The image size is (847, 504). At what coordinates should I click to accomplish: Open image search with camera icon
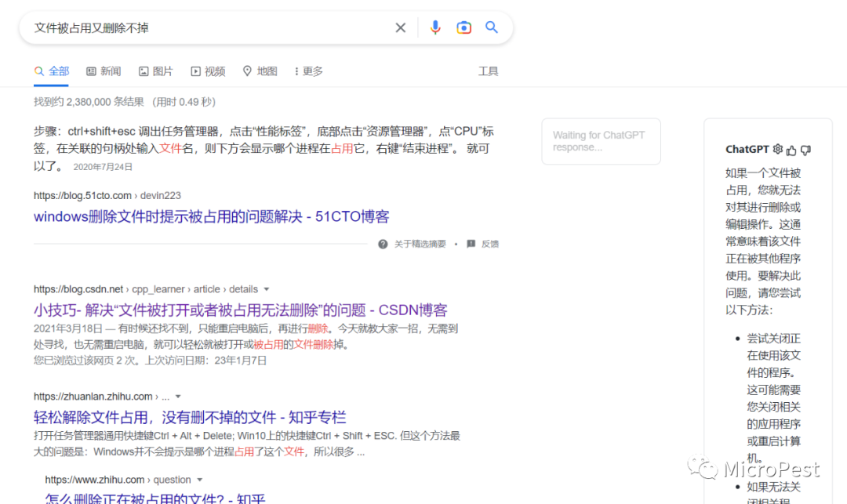coord(463,27)
